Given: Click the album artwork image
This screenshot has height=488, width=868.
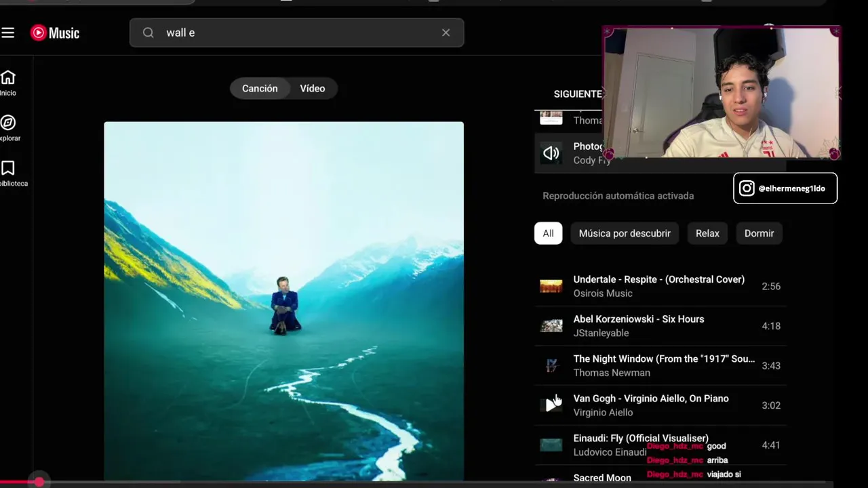Looking at the screenshot, I should pyautogui.click(x=283, y=301).
